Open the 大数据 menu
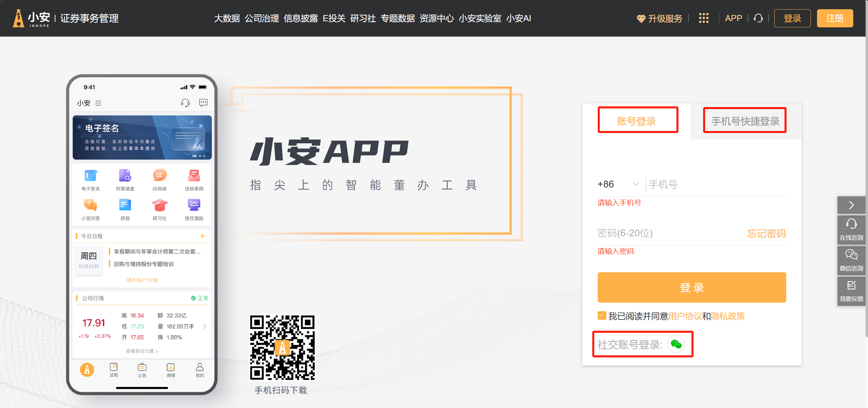868x408 pixels. pos(227,18)
